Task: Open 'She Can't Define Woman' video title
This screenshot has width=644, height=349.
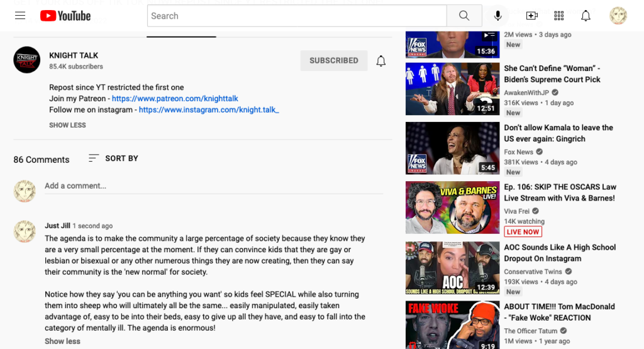Action: click(x=552, y=74)
